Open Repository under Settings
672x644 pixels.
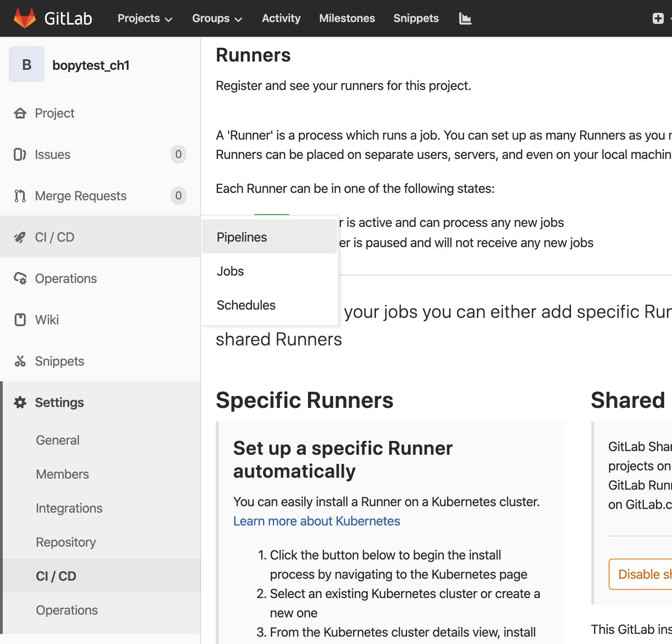pos(66,542)
